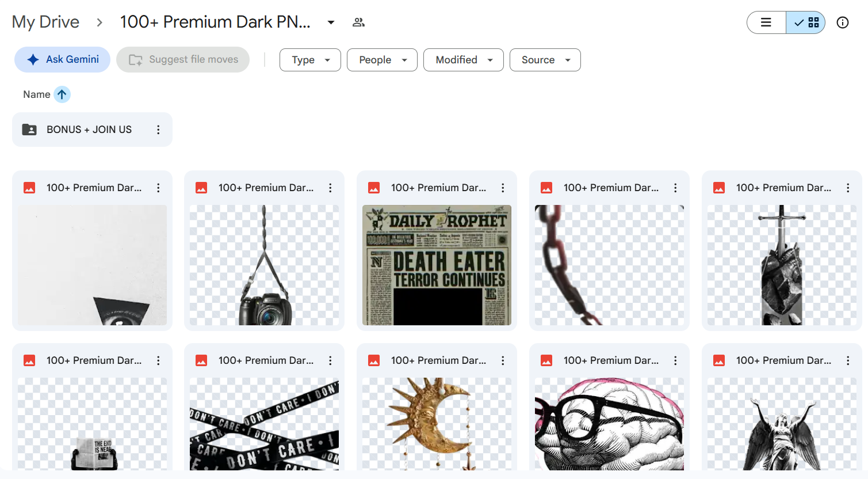Open more actions for the sword in stone image
The height and width of the screenshot is (479, 868).
(848, 188)
